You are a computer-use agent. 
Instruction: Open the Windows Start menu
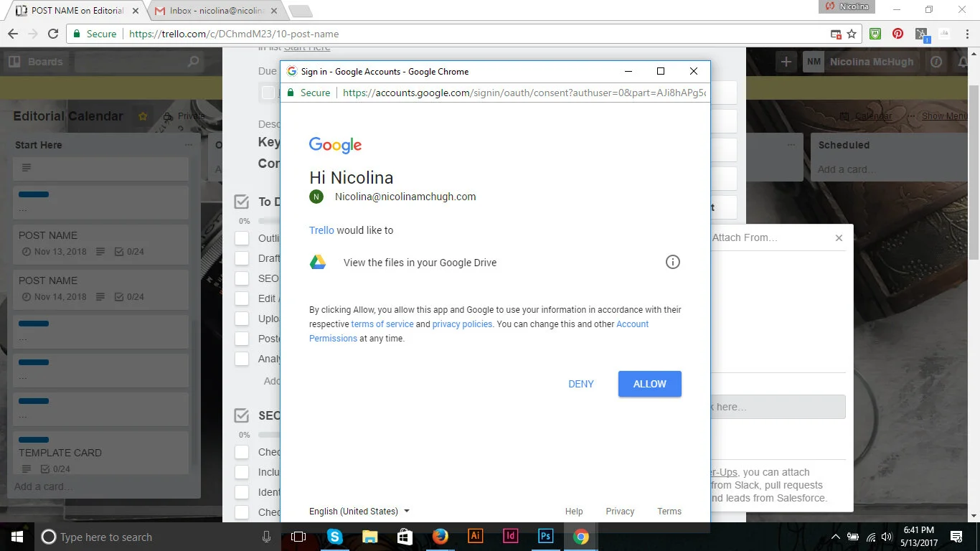coord(17,537)
